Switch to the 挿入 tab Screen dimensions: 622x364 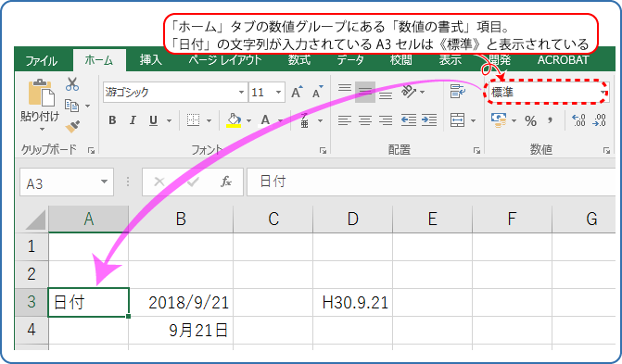pyautogui.click(x=151, y=60)
